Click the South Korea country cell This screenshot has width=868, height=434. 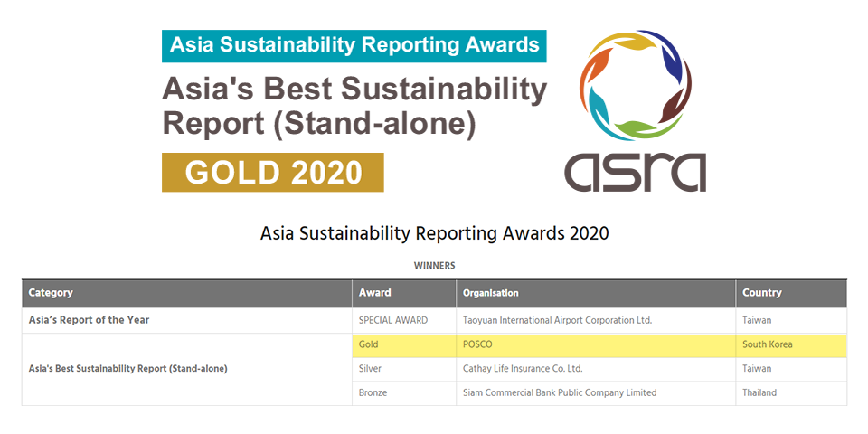(x=769, y=344)
